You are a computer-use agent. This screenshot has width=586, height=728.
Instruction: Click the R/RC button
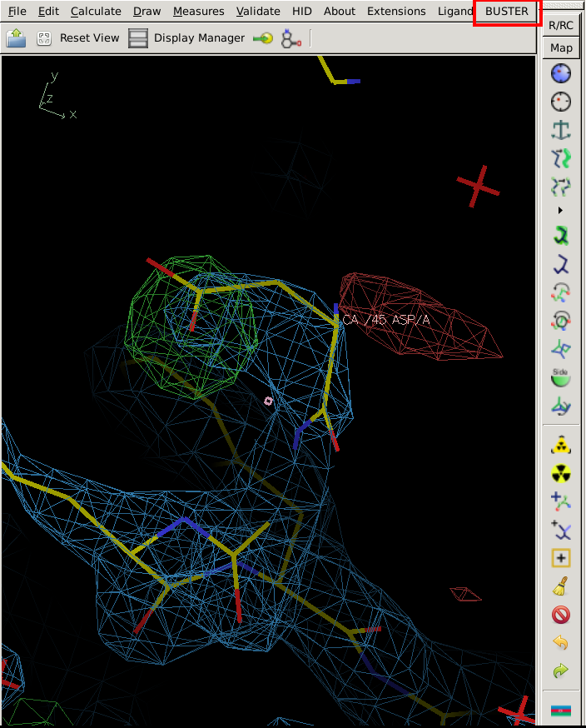click(561, 26)
